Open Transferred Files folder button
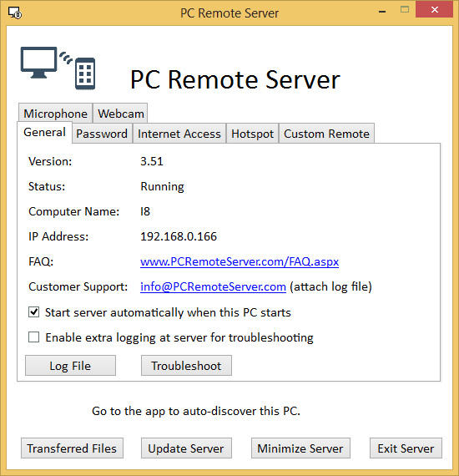459x476 pixels. (x=72, y=448)
